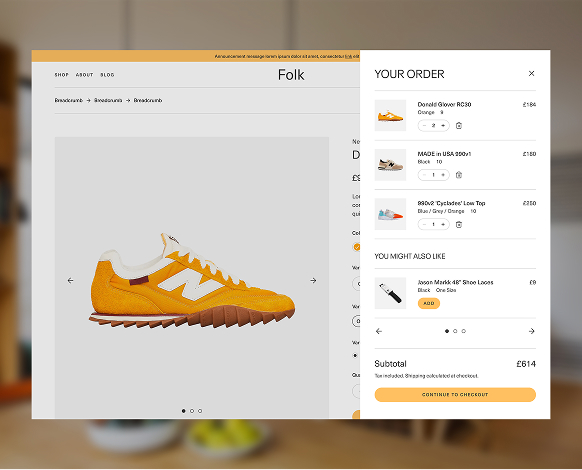Open Jason Markk 48" Shoe Laces title

pos(455,282)
